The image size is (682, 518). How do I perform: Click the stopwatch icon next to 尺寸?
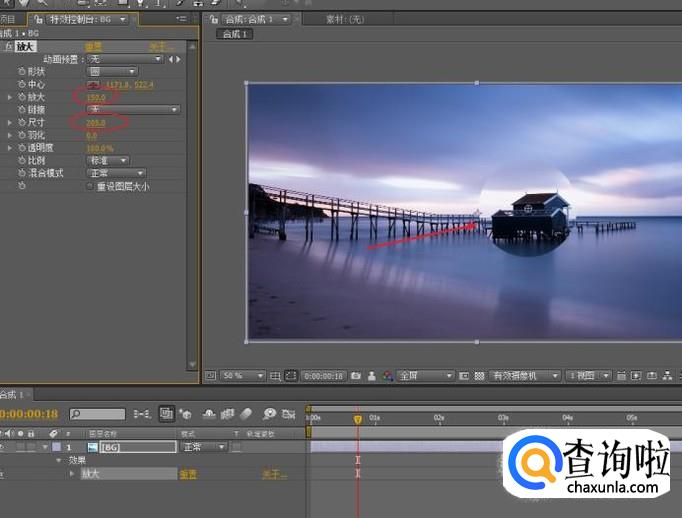[x=22, y=122]
